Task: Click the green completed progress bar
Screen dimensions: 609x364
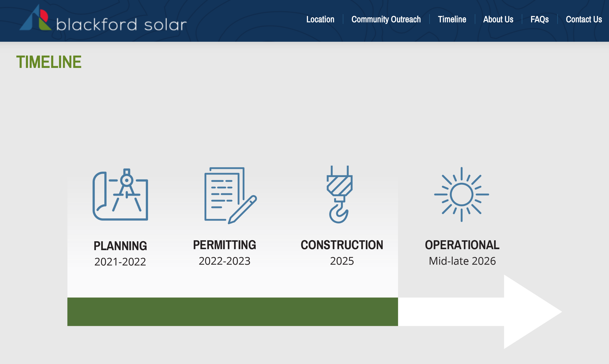Action: (x=233, y=312)
